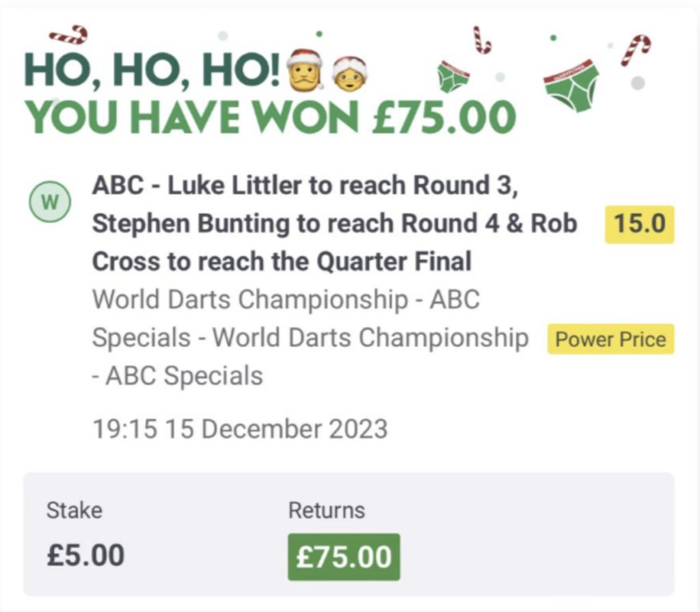Click the YOU HAVE WON £75.00 banner text
The width and height of the screenshot is (700, 612).
270,117
